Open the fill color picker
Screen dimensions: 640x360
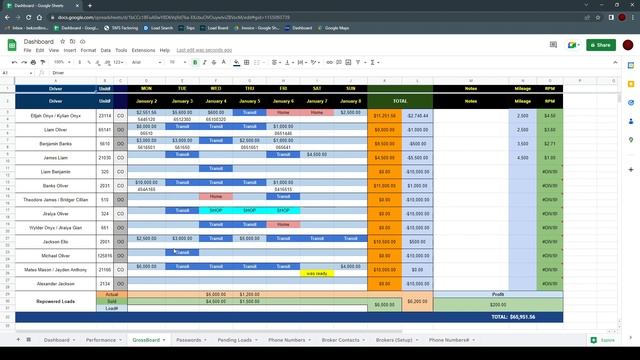tap(236, 62)
